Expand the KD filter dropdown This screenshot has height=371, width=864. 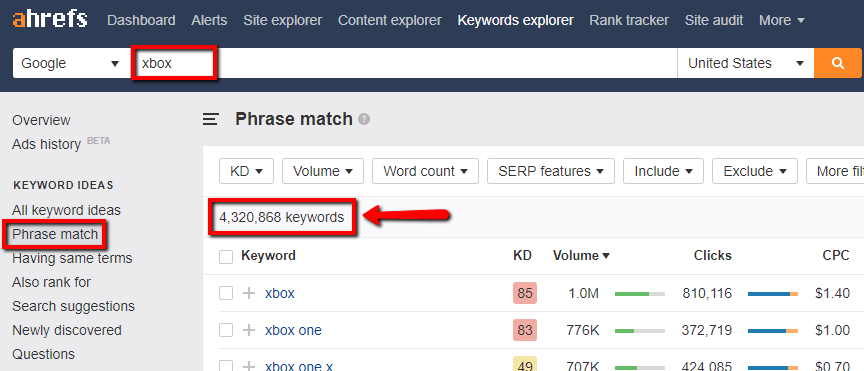[246, 171]
